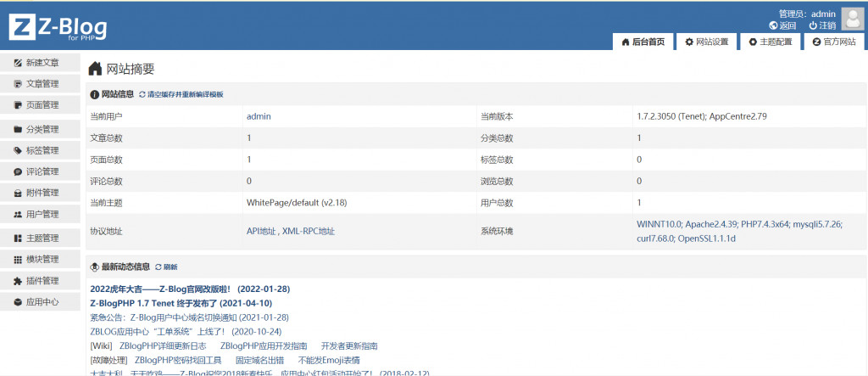
Task: Click the 用户管理 people icon
Action: coord(18,214)
